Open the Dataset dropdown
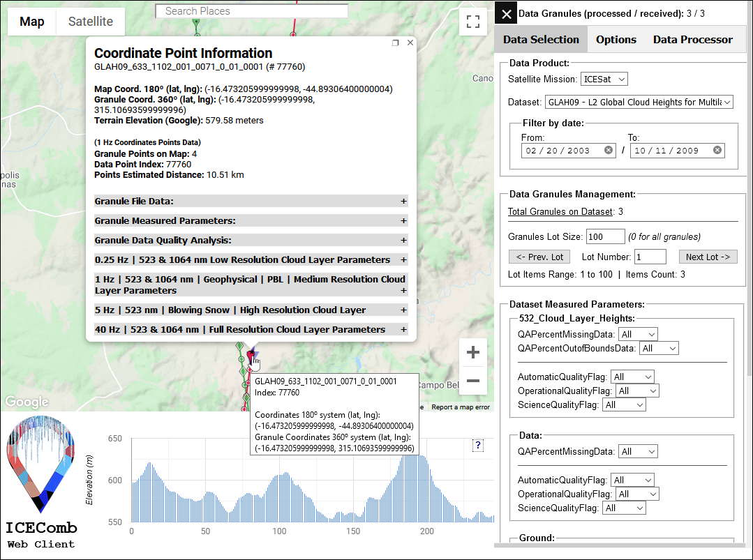The height and width of the screenshot is (560, 753). tap(639, 102)
